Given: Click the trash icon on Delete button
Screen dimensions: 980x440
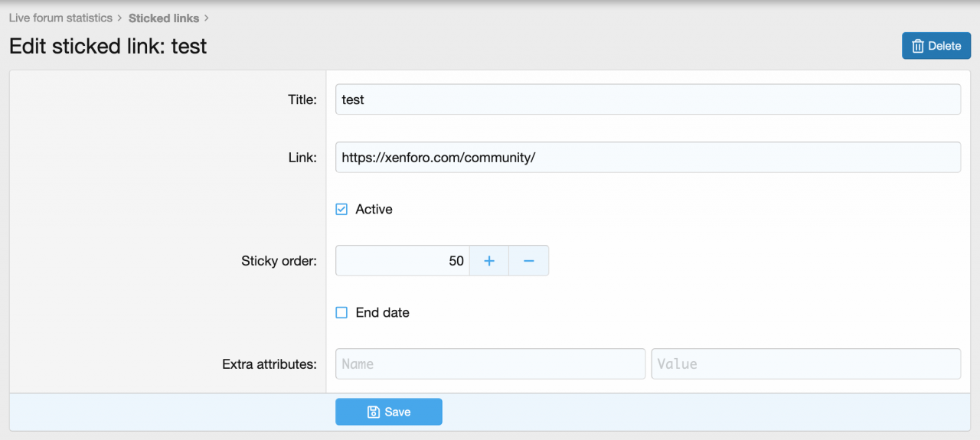Looking at the screenshot, I should [918, 46].
